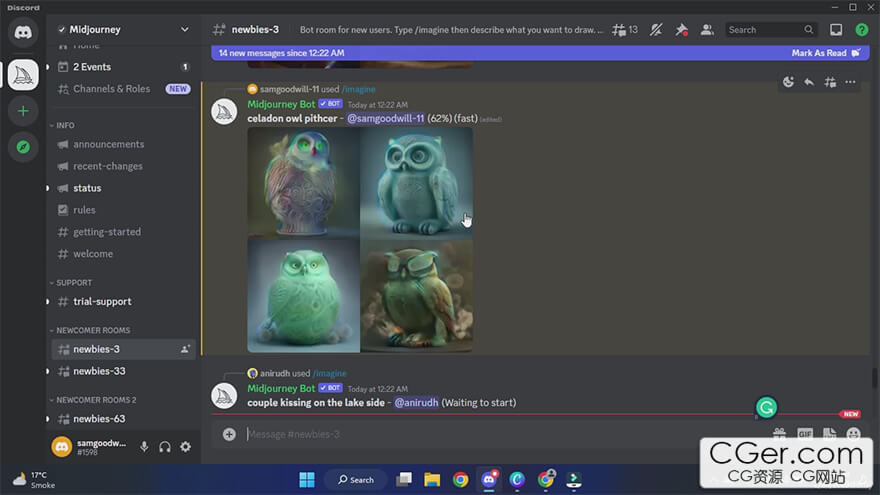
Task: Open the sticker picker
Action: point(829,433)
